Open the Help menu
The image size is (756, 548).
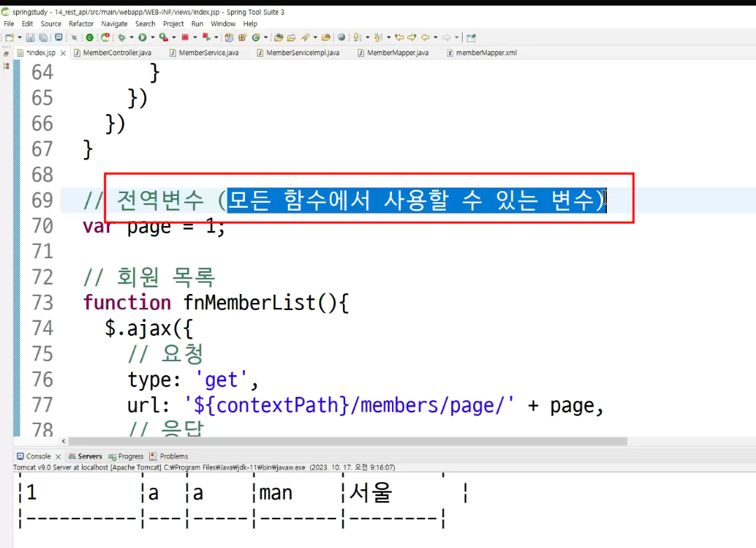point(250,24)
